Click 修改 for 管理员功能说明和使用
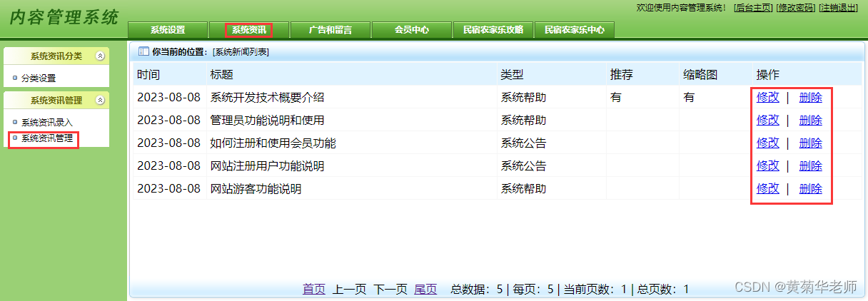Image resolution: width=868 pixels, height=301 pixels. click(x=768, y=120)
